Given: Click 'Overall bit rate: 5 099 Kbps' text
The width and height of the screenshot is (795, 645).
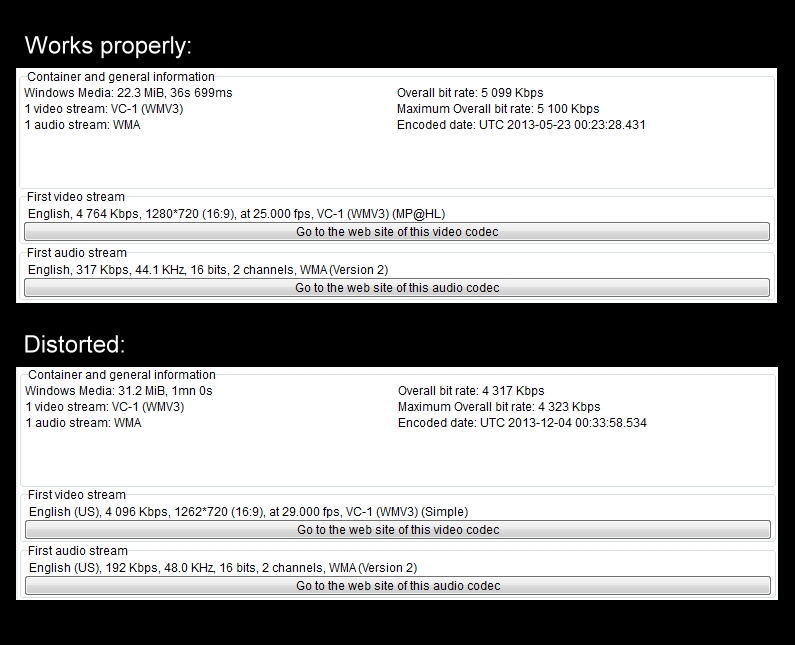Looking at the screenshot, I should (x=470, y=93).
